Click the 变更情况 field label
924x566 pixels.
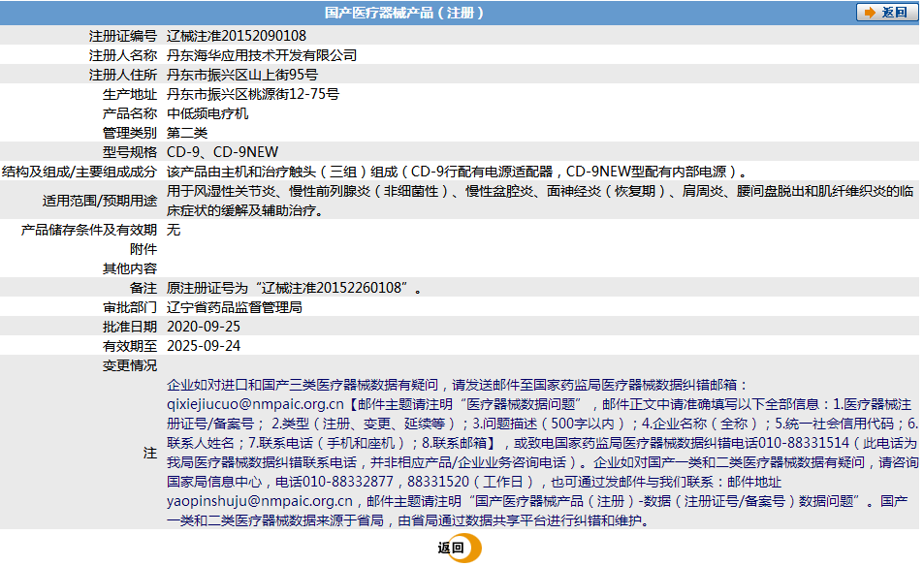coord(130,365)
